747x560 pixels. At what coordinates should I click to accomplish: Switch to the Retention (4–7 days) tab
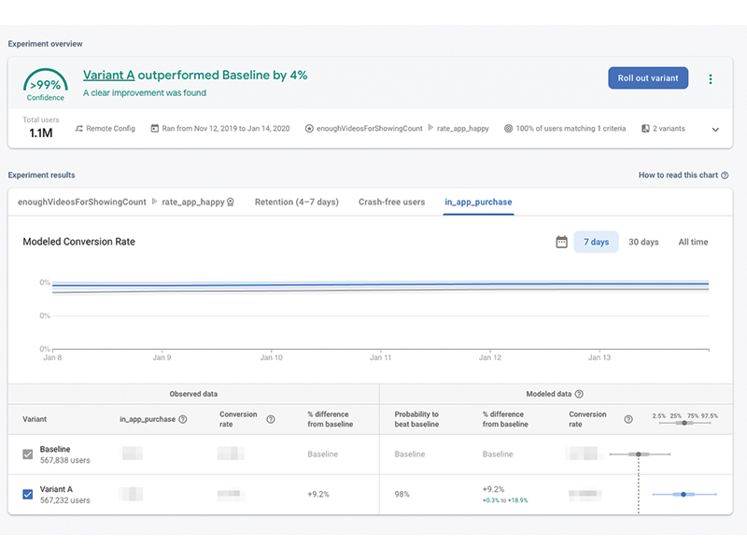pos(297,202)
